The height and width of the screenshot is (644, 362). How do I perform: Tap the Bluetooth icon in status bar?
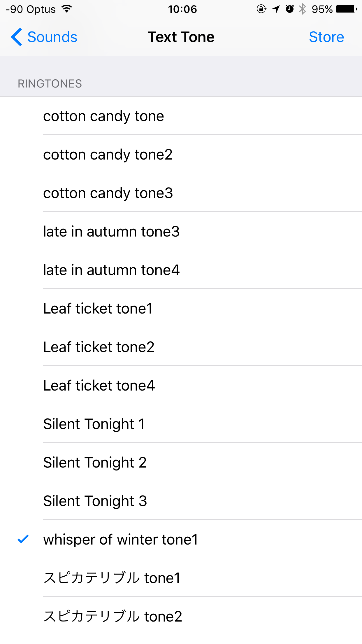[303, 9]
